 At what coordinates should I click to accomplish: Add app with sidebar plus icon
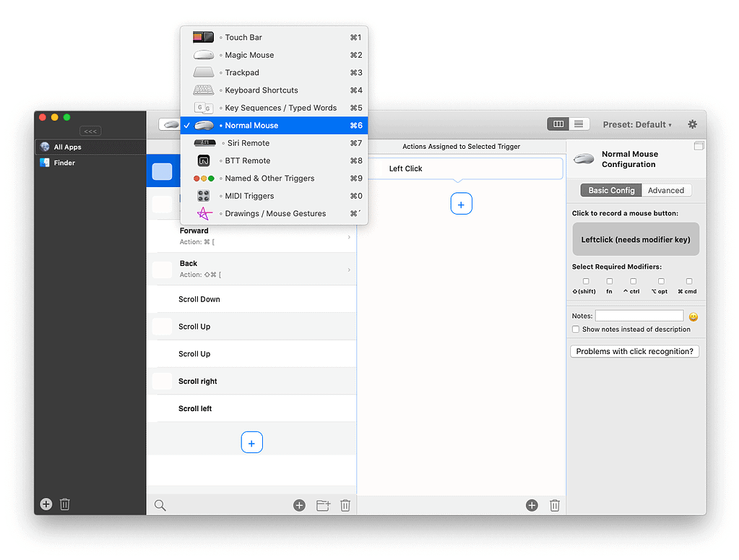point(46,504)
